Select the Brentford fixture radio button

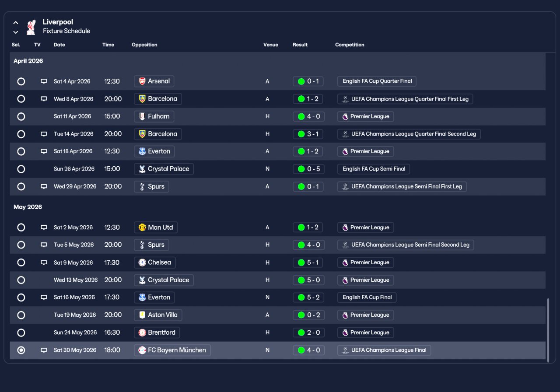(21, 332)
